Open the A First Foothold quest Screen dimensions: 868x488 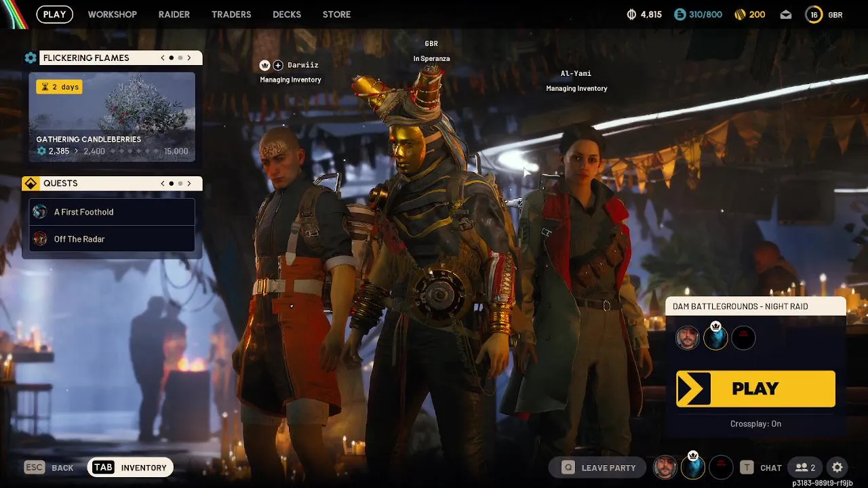click(112, 212)
